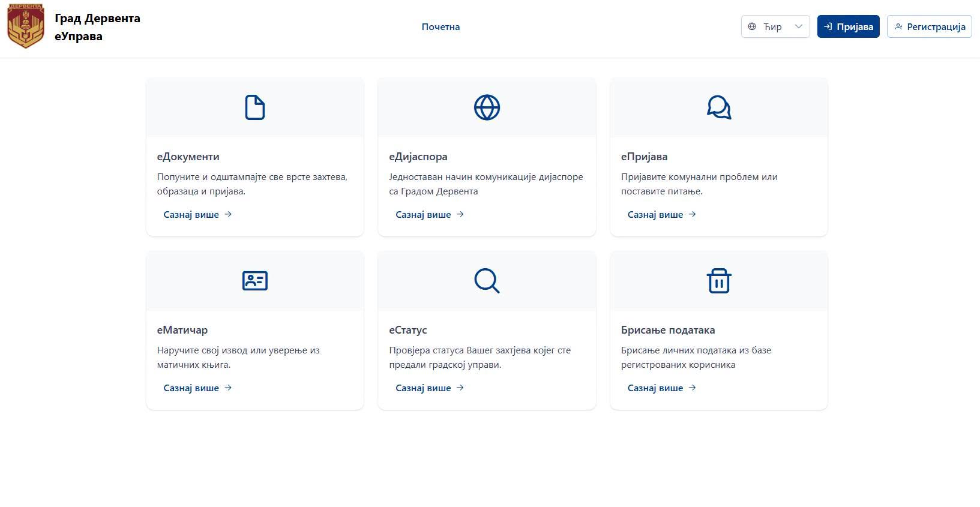Click the еСтатус card title
The width and height of the screenshot is (980, 507).
click(408, 330)
